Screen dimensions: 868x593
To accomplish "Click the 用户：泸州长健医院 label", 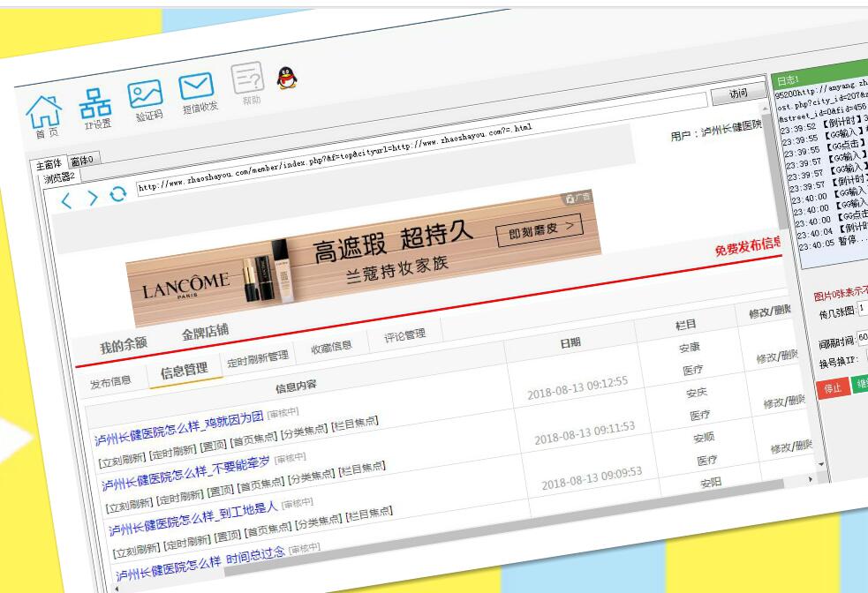I will pyautogui.click(x=716, y=131).
